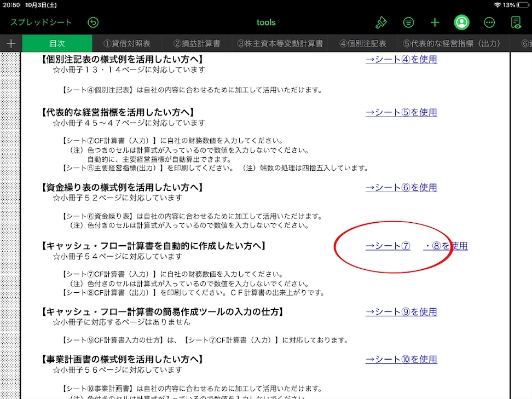Switch to the ①貸借対照表 tab

pyautogui.click(x=127, y=43)
